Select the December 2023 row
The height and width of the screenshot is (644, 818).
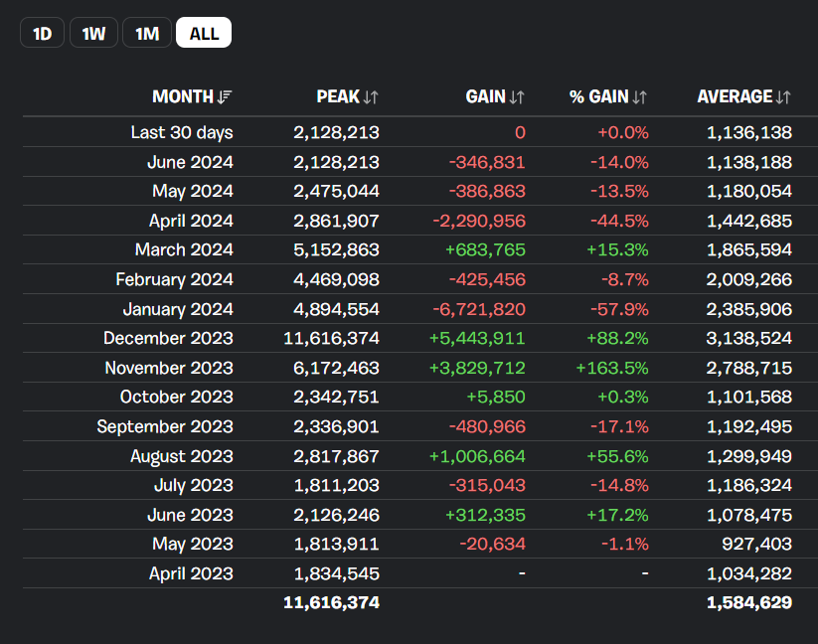(420, 339)
